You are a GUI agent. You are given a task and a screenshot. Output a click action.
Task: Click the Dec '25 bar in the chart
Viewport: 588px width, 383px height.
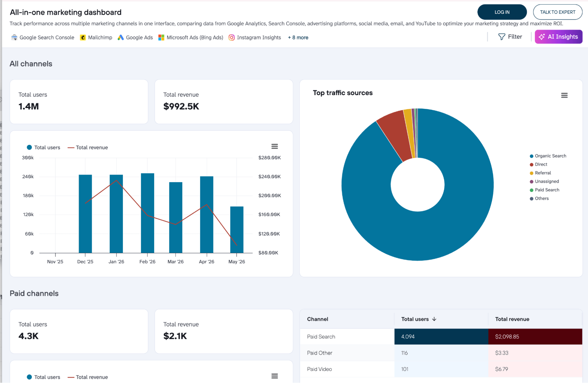coord(85,214)
